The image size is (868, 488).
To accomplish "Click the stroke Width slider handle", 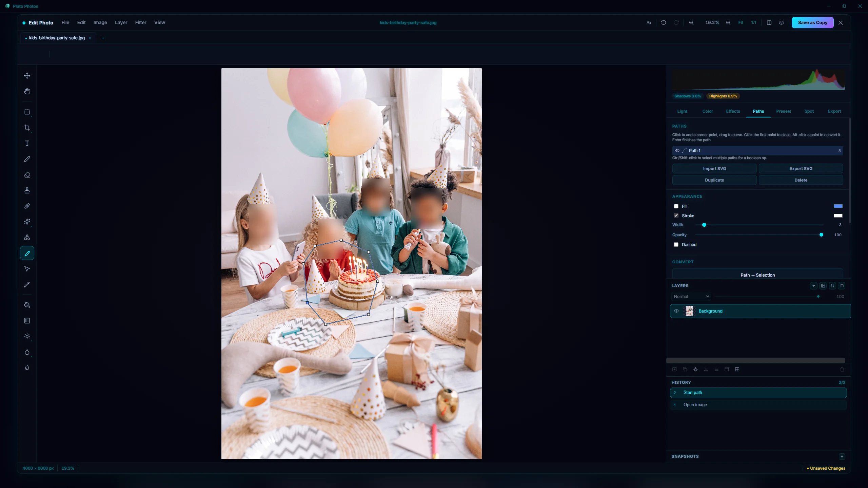I will point(704,225).
